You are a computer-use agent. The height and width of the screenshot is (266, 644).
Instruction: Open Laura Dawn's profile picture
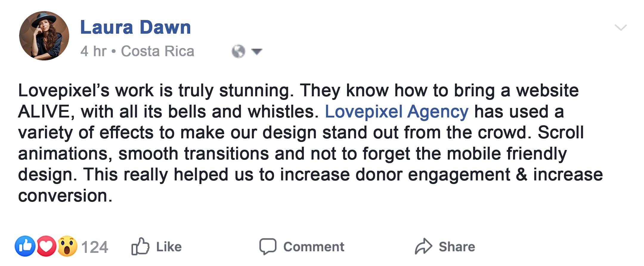[44, 36]
